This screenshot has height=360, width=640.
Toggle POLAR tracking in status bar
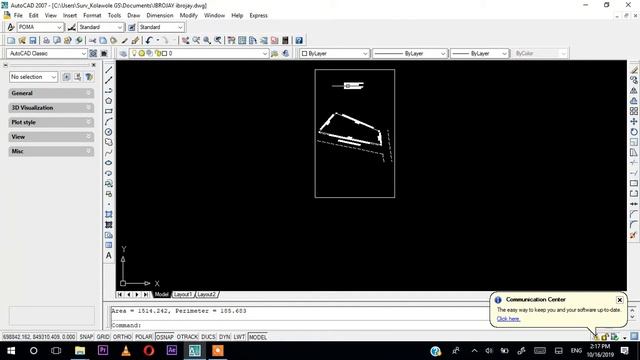click(x=143, y=337)
